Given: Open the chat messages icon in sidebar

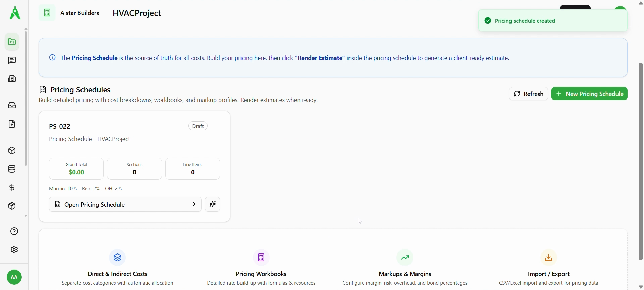Looking at the screenshot, I should pos(12,60).
